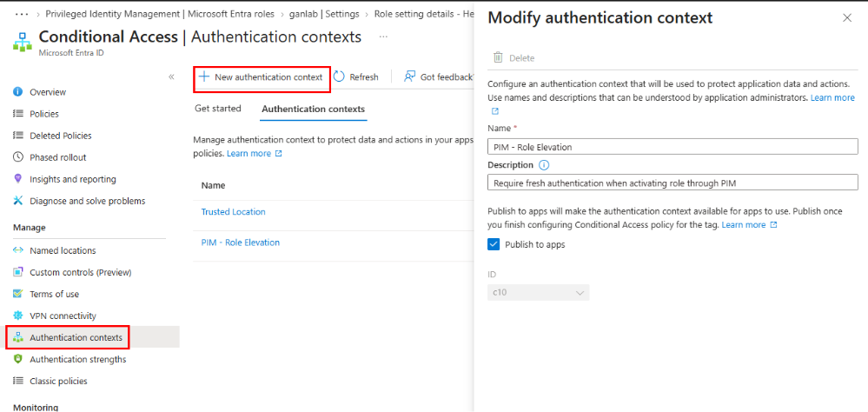Open Authentication strengths menu item
868x412 pixels.
point(78,359)
